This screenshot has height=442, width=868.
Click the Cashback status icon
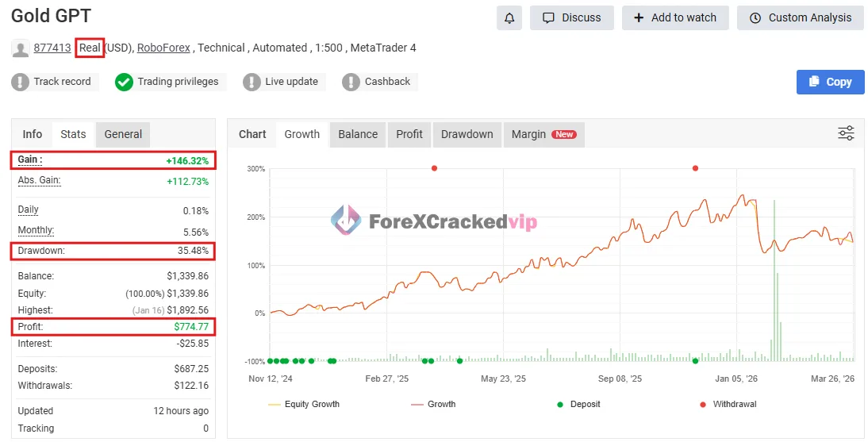[351, 82]
